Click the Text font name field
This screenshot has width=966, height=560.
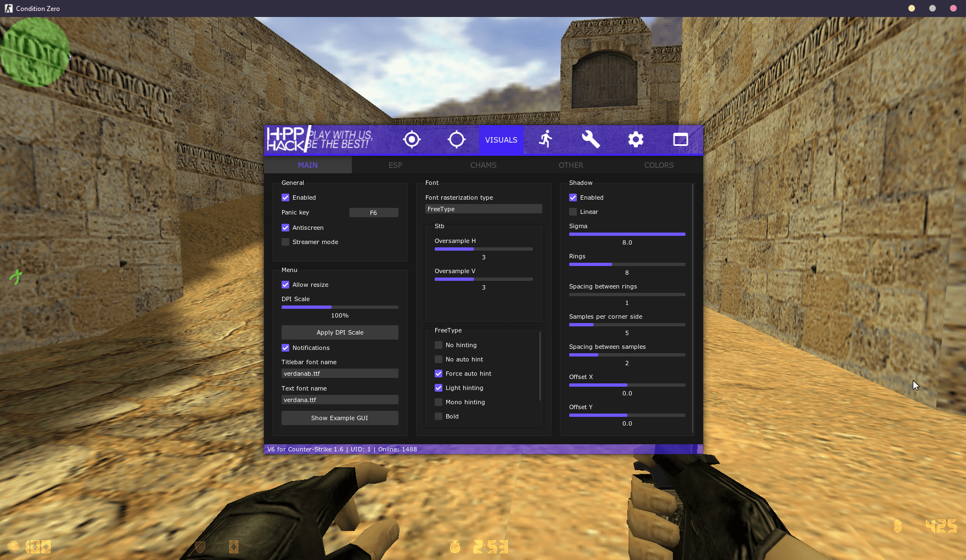(x=340, y=400)
